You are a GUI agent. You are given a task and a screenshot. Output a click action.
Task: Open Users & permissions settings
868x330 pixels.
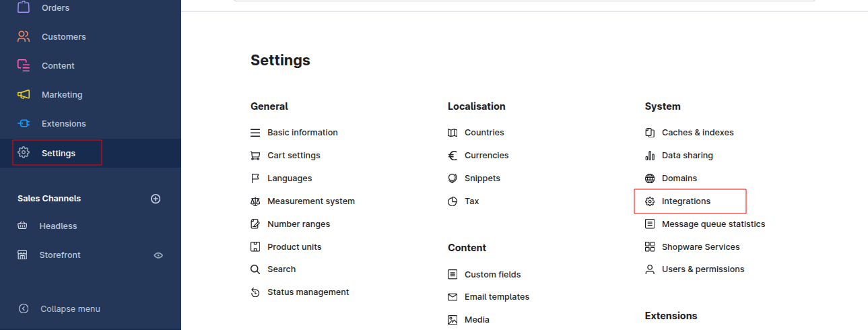(x=702, y=269)
